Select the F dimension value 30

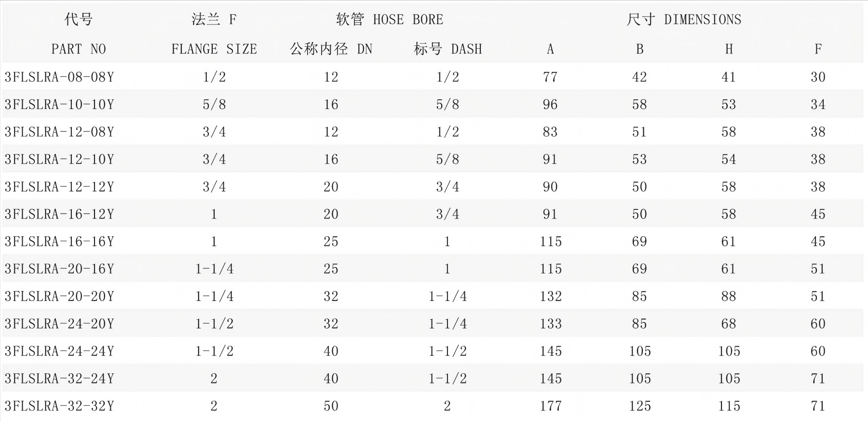point(818,77)
